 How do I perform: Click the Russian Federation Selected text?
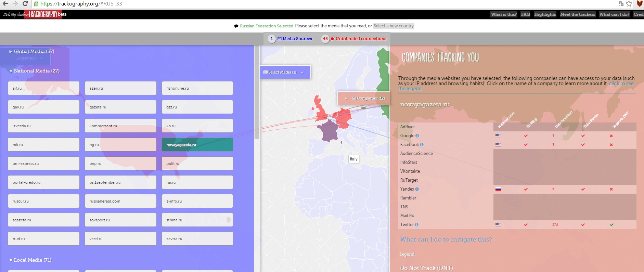(x=267, y=26)
